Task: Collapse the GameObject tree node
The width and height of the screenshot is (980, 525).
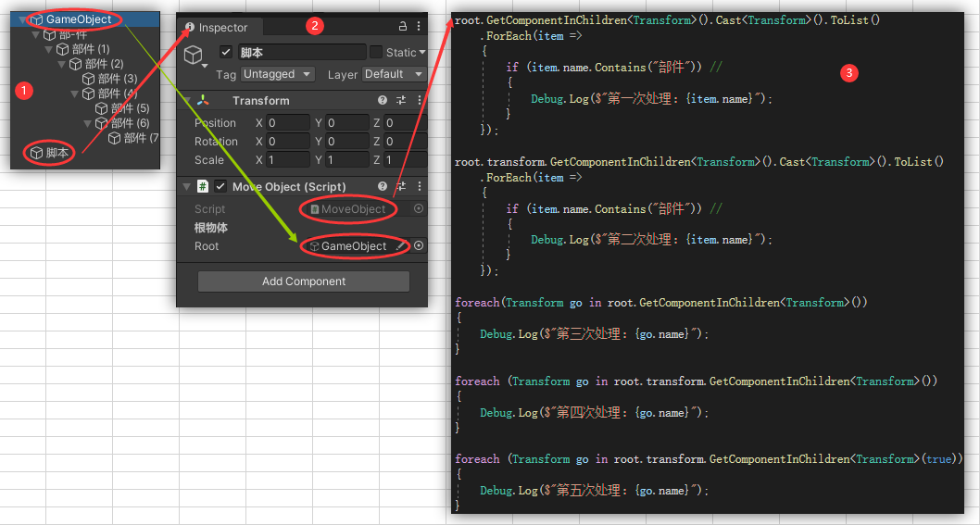Action: point(23,20)
